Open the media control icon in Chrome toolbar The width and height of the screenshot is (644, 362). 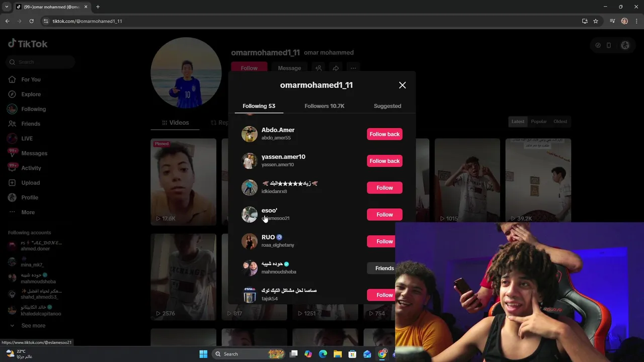tap(612, 21)
